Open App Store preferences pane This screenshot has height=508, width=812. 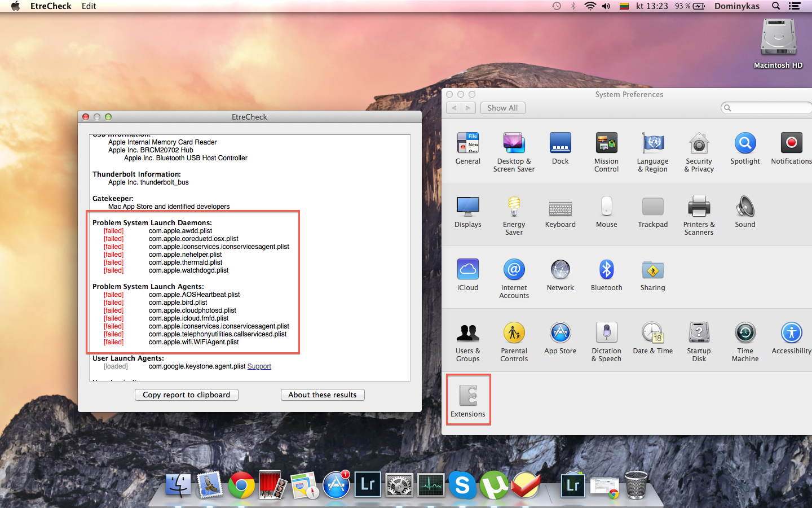click(560, 338)
